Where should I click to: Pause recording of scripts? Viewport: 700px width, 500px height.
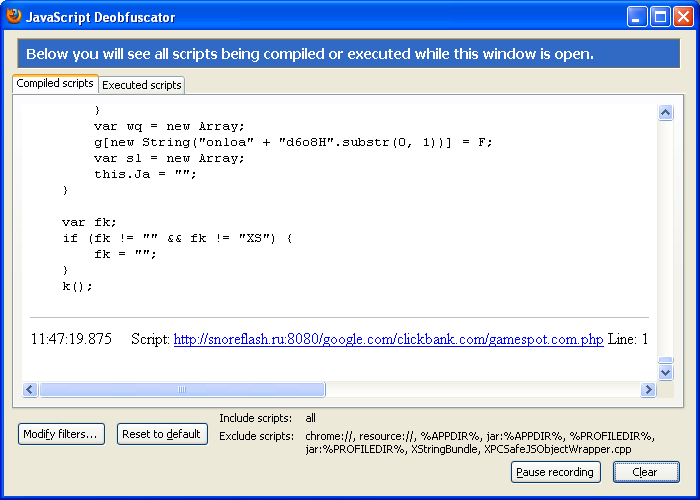point(555,472)
